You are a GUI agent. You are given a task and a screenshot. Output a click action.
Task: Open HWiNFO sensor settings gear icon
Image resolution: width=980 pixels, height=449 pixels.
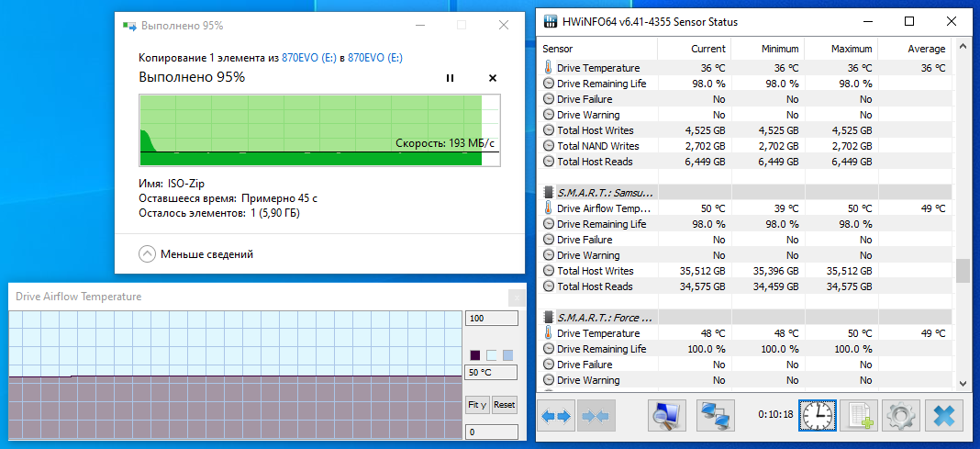pos(900,416)
